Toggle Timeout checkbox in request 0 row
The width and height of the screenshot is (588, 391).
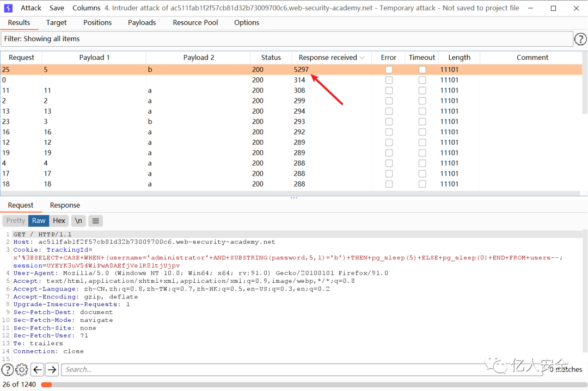click(x=422, y=80)
